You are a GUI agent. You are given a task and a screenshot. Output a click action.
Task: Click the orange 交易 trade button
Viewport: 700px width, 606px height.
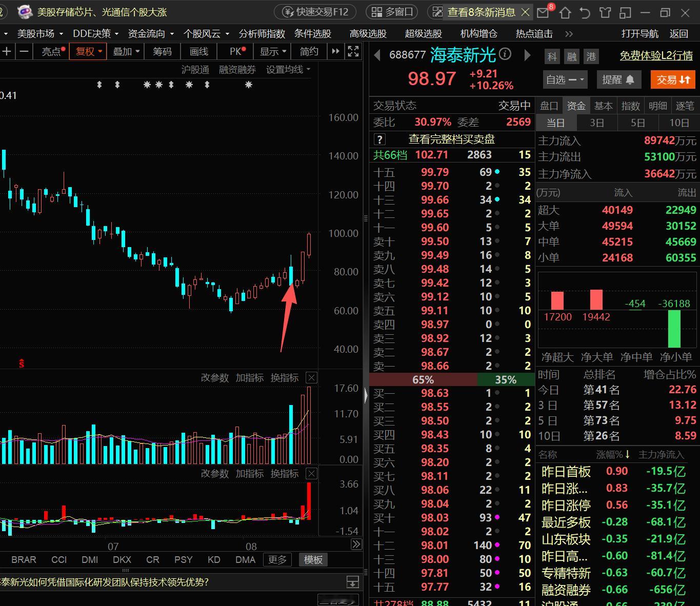click(x=673, y=79)
